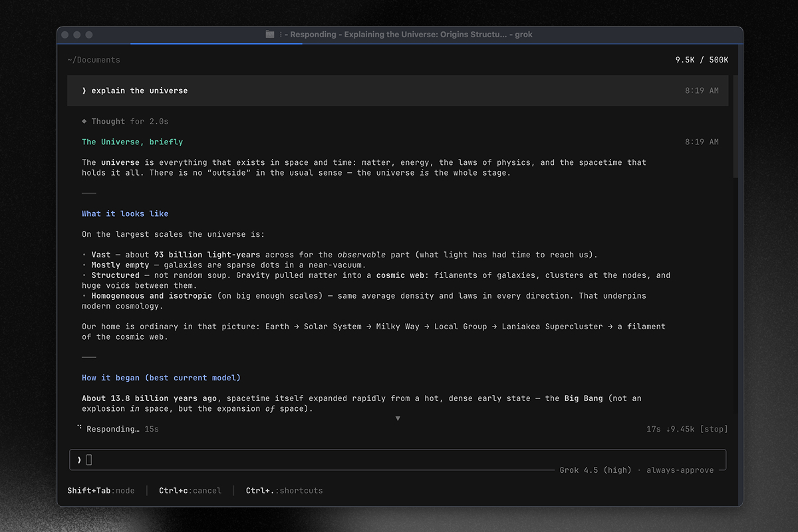Open the Ctrl+. shortcuts hint
Viewport: 798px width, 532px height.
pyautogui.click(x=284, y=491)
